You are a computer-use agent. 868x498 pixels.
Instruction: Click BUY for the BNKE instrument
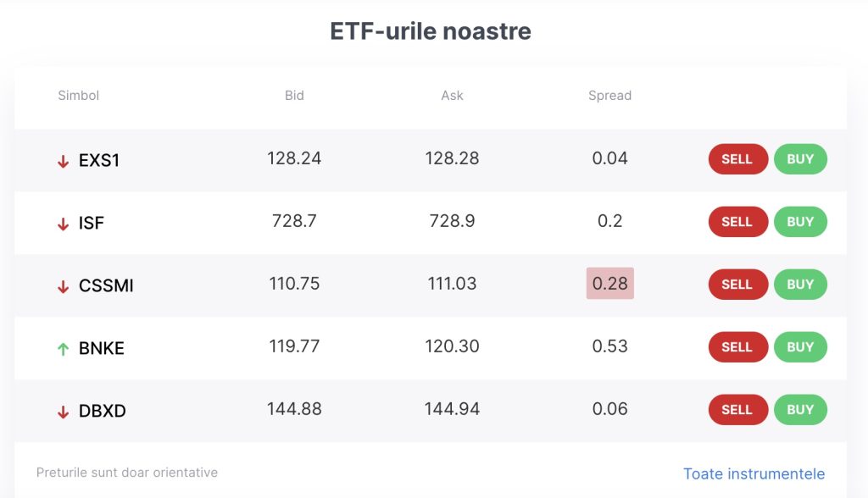(800, 347)
